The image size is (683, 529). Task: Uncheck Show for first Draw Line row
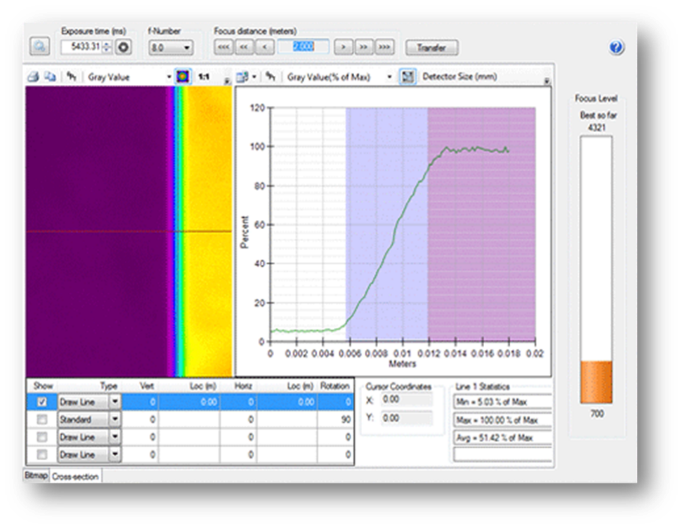pos(41,401)
